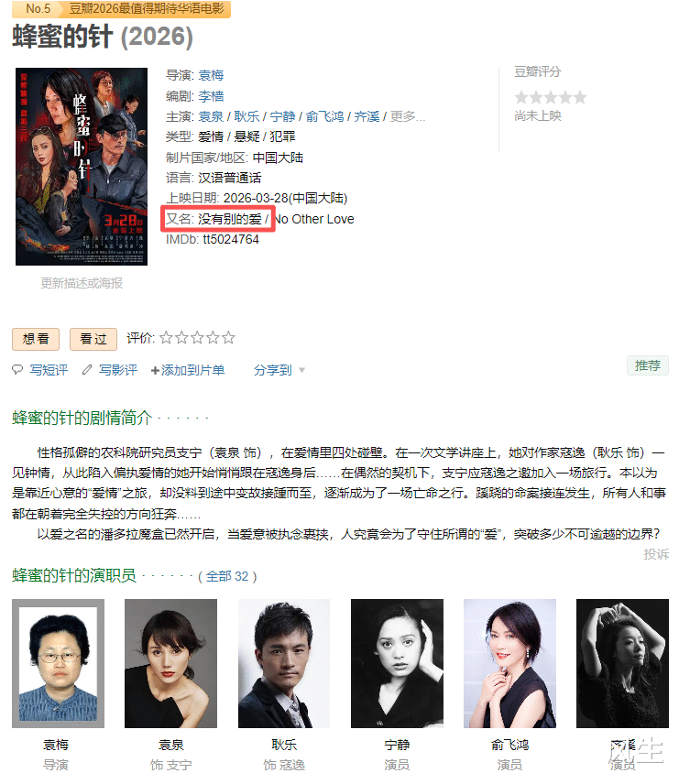The height and width of the screenshot is (784, 679).
Task: Open 袁泉's cast photo
Action: [170, 663]
